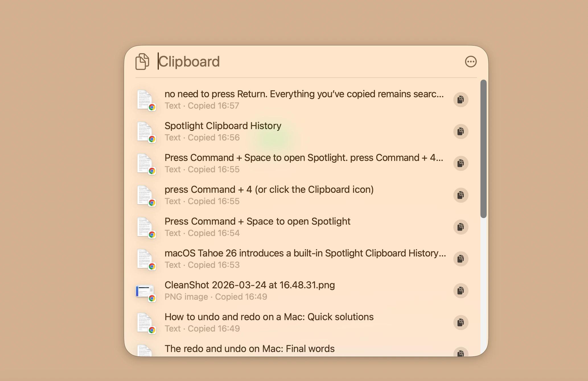Image resolution: width=588 pixels, height=381 pixels.
Task: Select the Press Command + Space to open Spotlight entry
Action: 256,226
